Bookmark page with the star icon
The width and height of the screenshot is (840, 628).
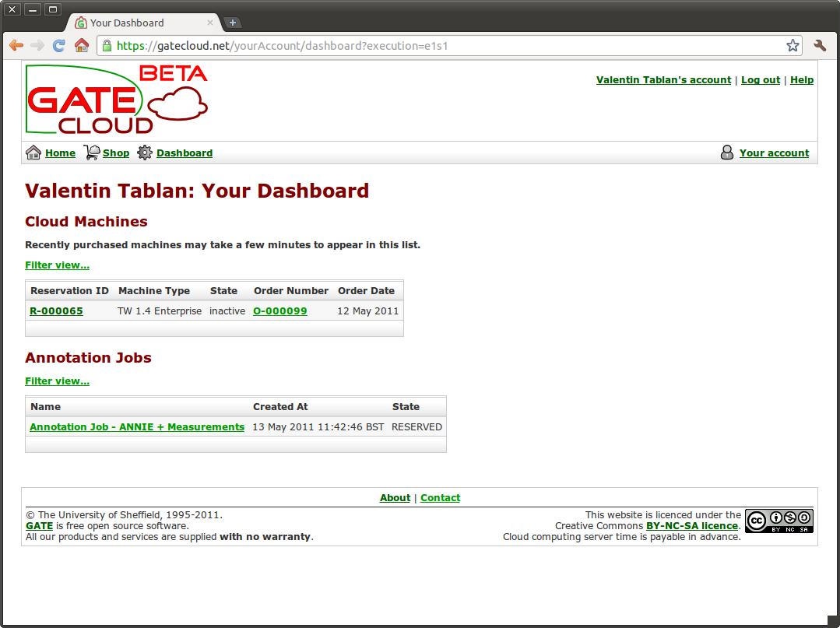(793, 45)
